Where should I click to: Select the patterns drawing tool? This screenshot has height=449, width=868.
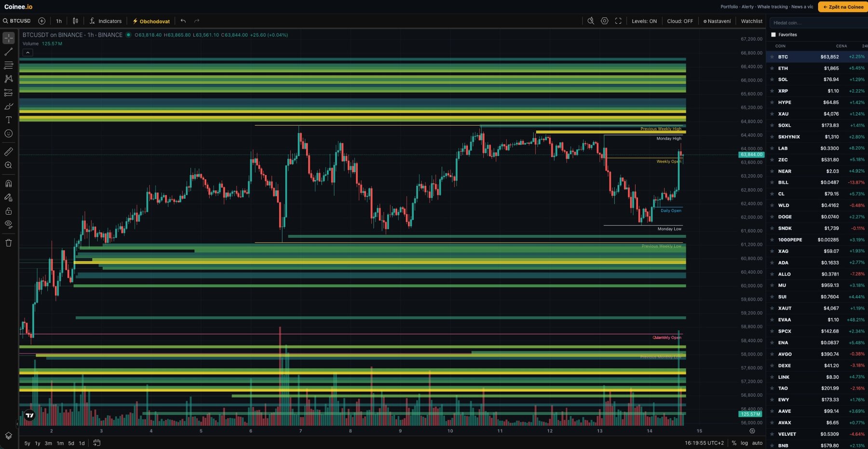tap(9, 79)
